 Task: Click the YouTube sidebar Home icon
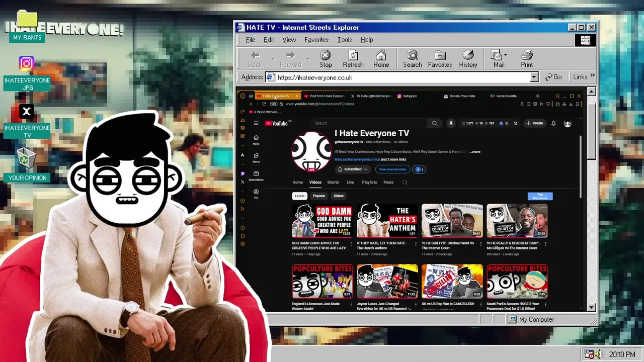click(x=256, y=140)
